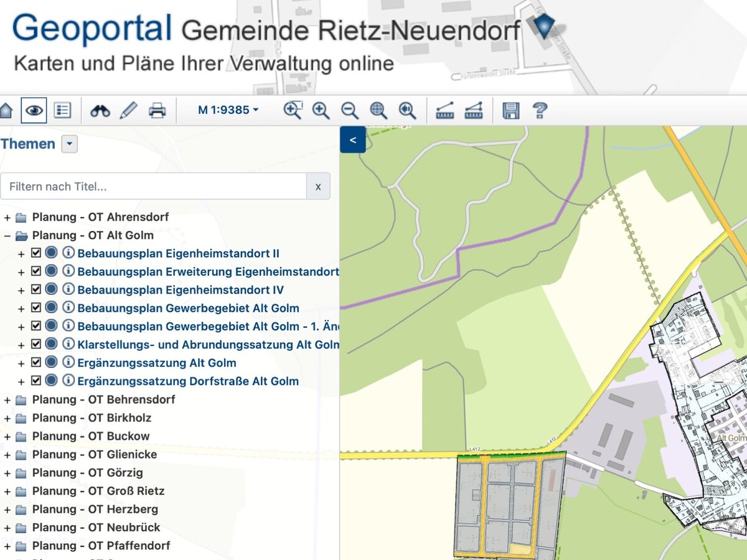Click the Filtern nach Titel input field
This screenshot has width=747, height=560.
click(x=153, y=187)
